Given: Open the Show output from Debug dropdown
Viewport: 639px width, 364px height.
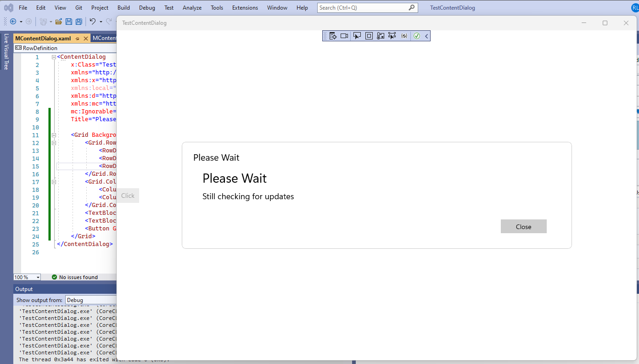Looking at the screenshot, I should [91, 300].
